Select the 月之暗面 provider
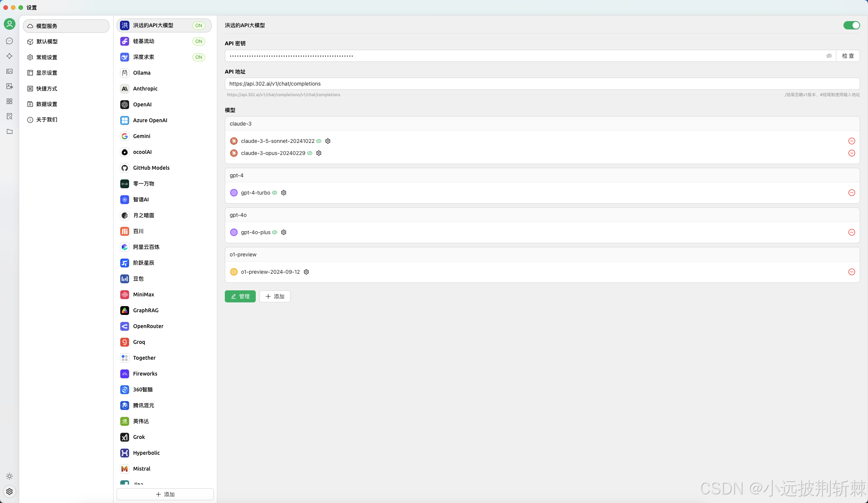This screenshot has width=868, height=503. pos(164,215)
